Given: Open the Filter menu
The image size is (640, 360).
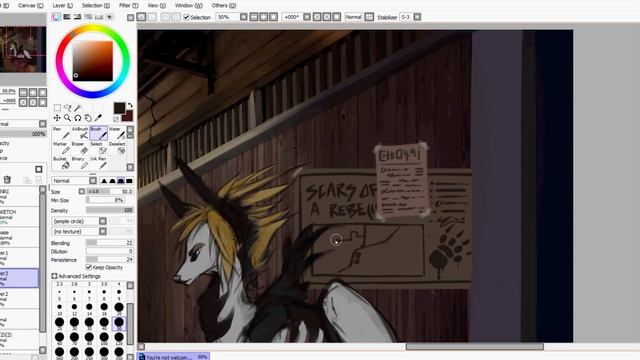Looking at the screenshot, I should 129,5.
